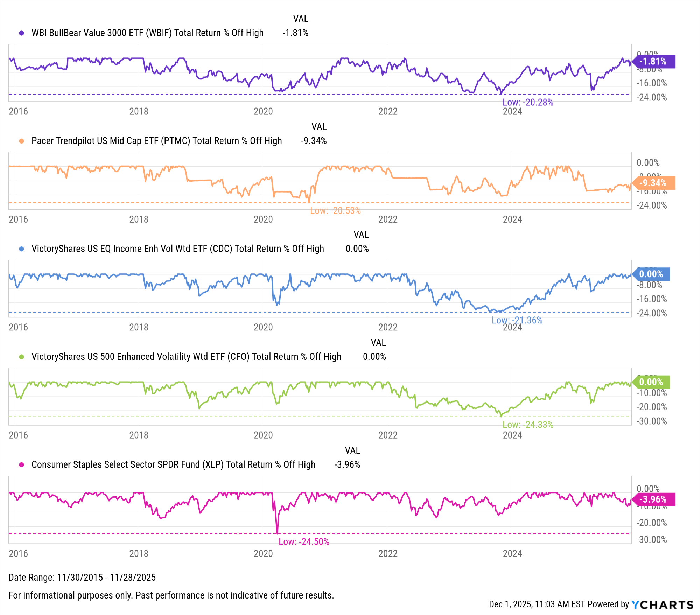The height and width of the screenshot is (615, 700).
Task: Click the orange -9.34% value flag
Action: (653, 183)
